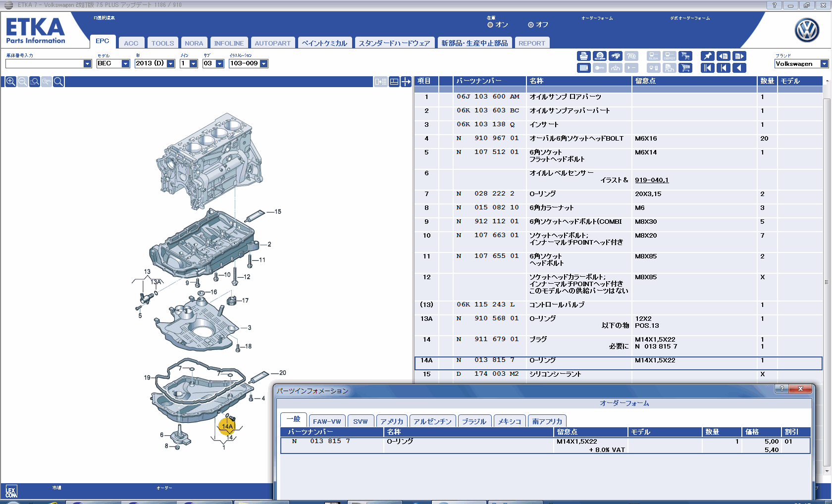Reset illustration zoom to 100%
Viewport: 832px width, 504px height.
click(47, 82)
